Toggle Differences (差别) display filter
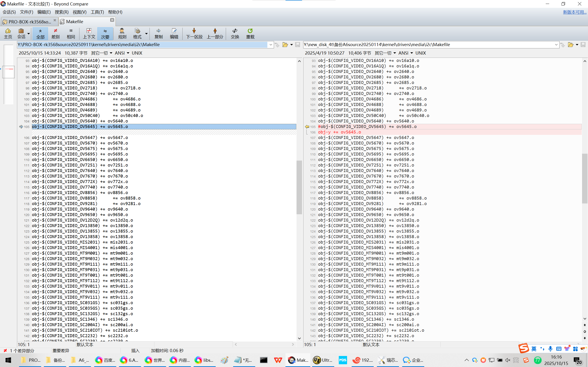Screen dimensions: 588x367 pyautogui.click(x=55, y=33)
